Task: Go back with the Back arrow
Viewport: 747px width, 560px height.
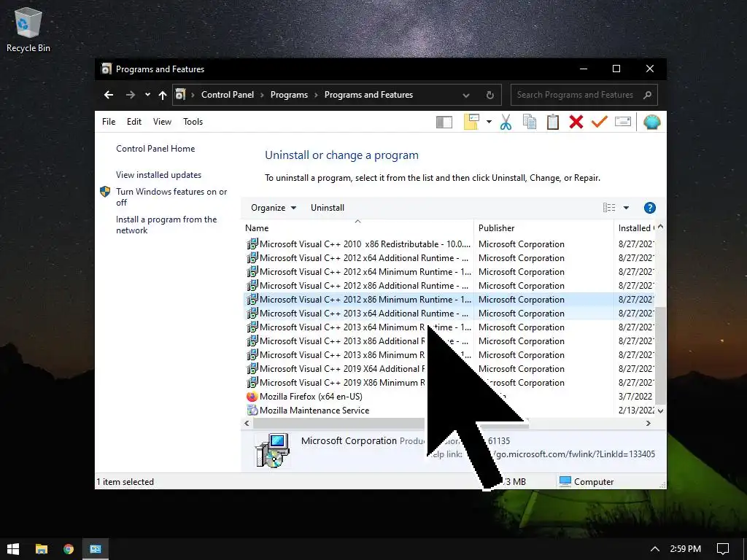Action: tap(109, 95)
